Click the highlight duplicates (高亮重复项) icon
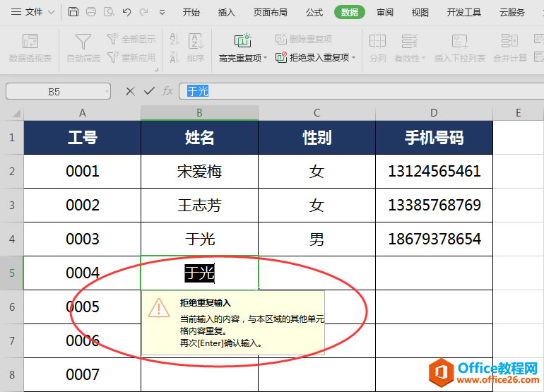This screenshot has height=392, width=544. (x=242, y=41)
